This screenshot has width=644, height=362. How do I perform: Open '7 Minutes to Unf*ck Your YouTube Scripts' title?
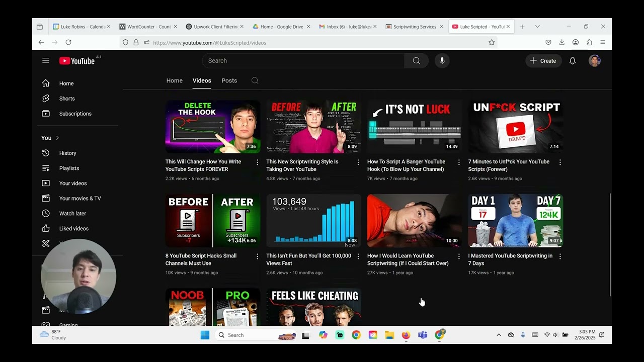(x=509, y=165)
